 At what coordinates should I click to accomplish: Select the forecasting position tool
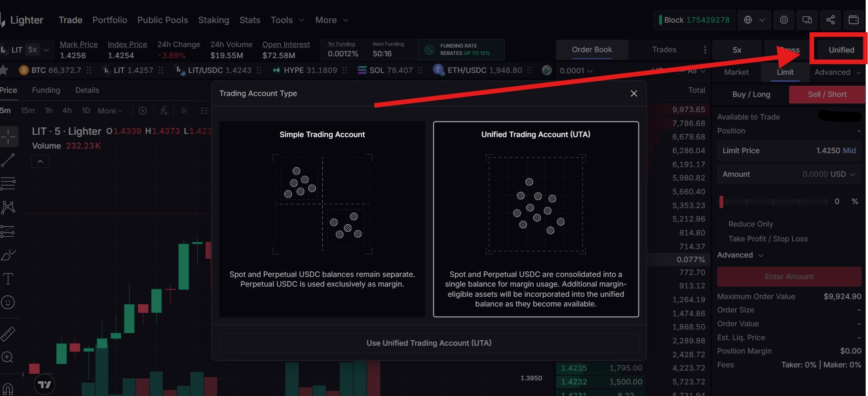pyautogui.click(x=8, y=231)
